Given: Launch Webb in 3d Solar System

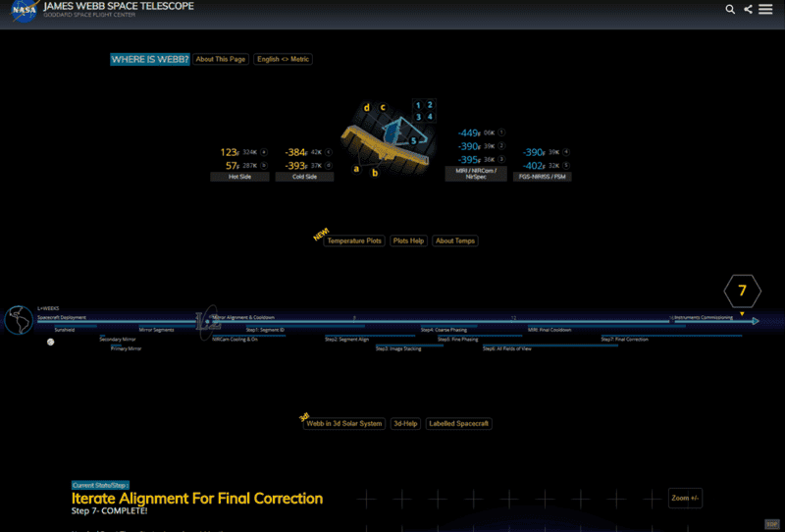Looking at the screenshot, I should 344,424.
